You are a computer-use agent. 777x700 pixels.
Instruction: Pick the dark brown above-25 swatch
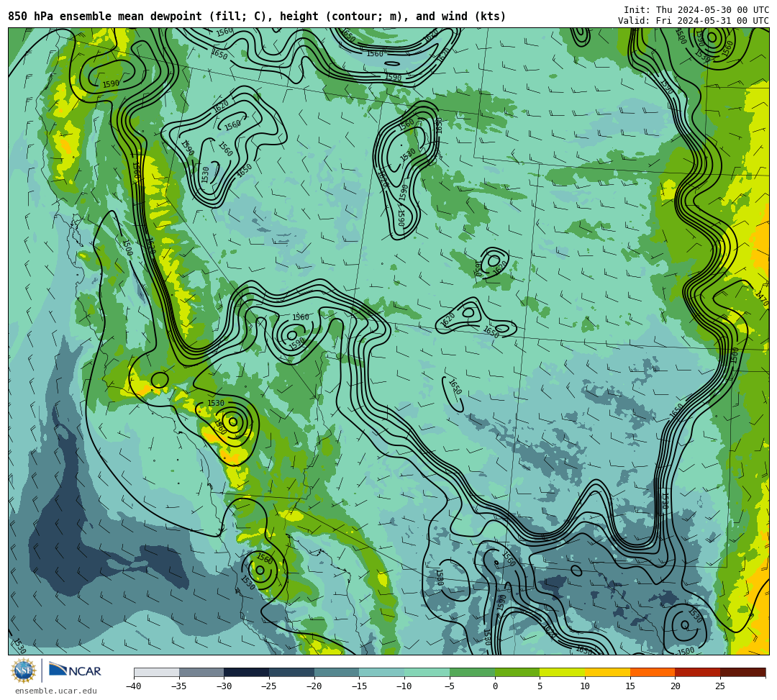coord(742,672)
